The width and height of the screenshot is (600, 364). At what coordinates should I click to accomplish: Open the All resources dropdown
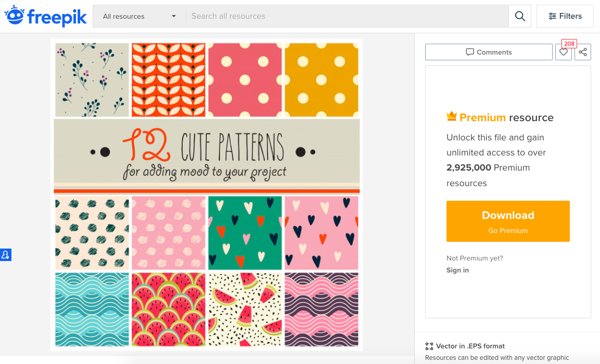(139, 16)
